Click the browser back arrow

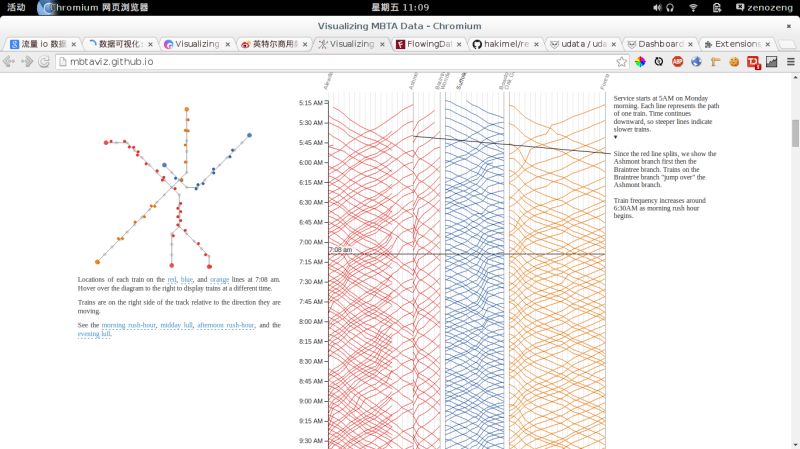point(9,62)
